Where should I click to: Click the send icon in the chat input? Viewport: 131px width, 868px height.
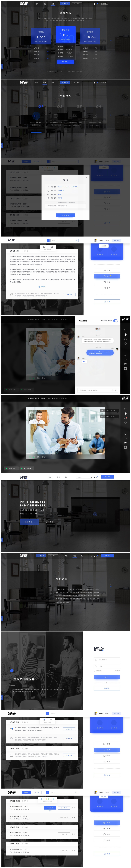point(115,390)
